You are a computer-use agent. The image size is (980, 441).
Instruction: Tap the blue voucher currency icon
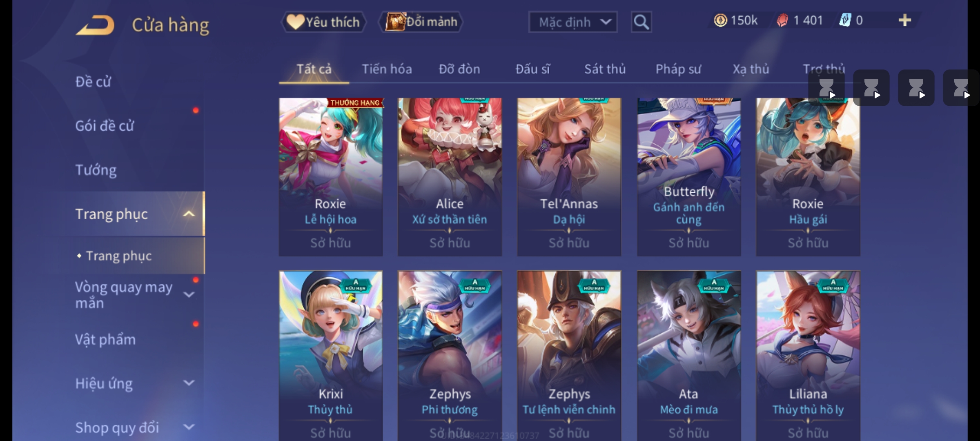click(x=845, y=20)
